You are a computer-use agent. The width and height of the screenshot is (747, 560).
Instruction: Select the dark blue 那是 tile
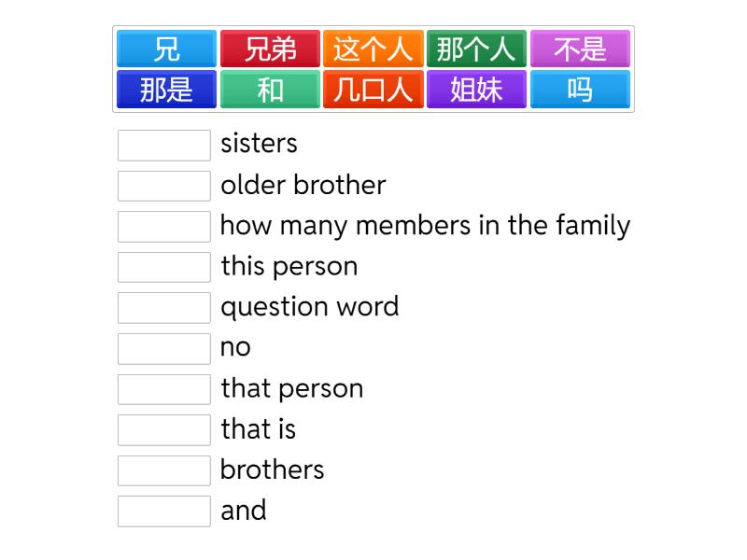(x=166, y=90)
